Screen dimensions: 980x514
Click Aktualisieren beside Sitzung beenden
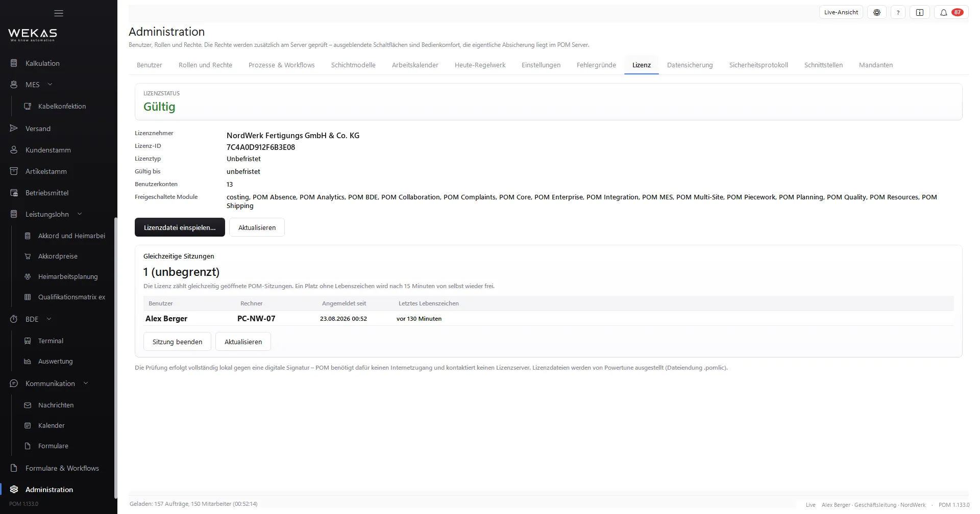tap(243, 342)
